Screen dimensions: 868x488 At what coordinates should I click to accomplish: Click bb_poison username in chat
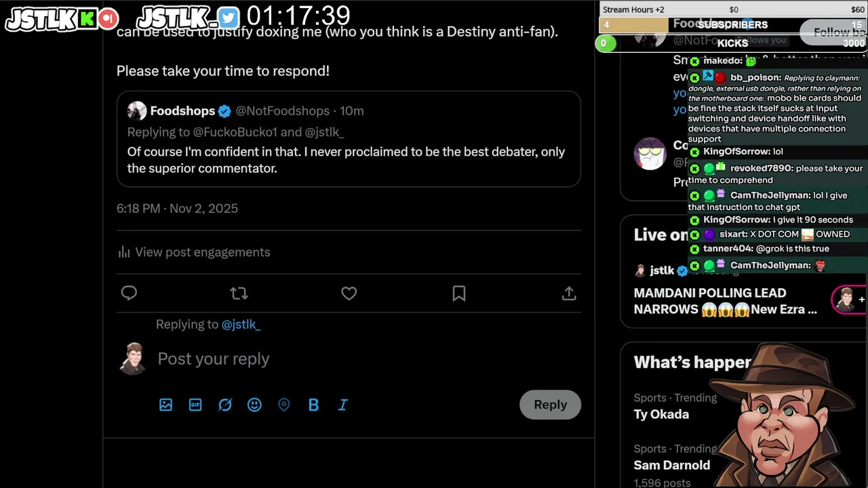click(x=755, y=78)
